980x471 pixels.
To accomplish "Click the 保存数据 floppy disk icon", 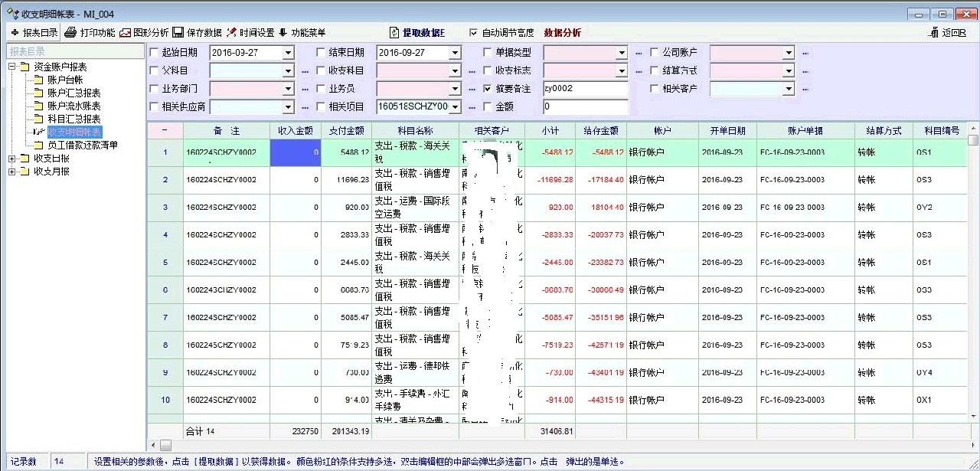I will (178, 33).
